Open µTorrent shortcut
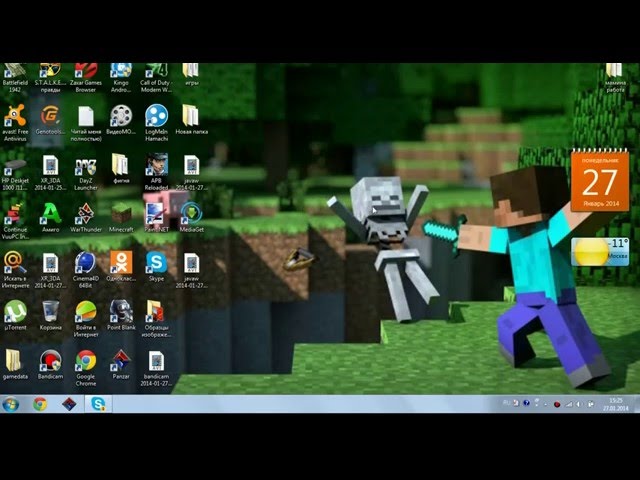The width and height of the screenshot is (640, 480). click(x=15, y=315)
